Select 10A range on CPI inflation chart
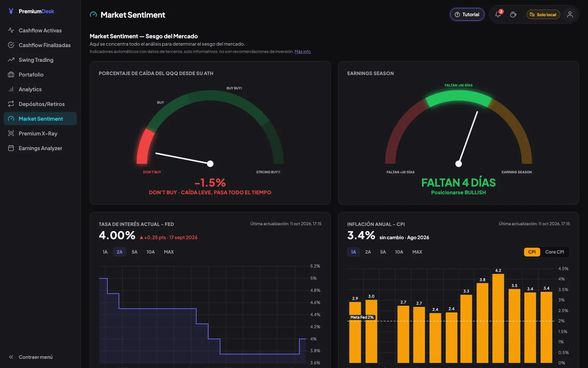 pos(399,252)
